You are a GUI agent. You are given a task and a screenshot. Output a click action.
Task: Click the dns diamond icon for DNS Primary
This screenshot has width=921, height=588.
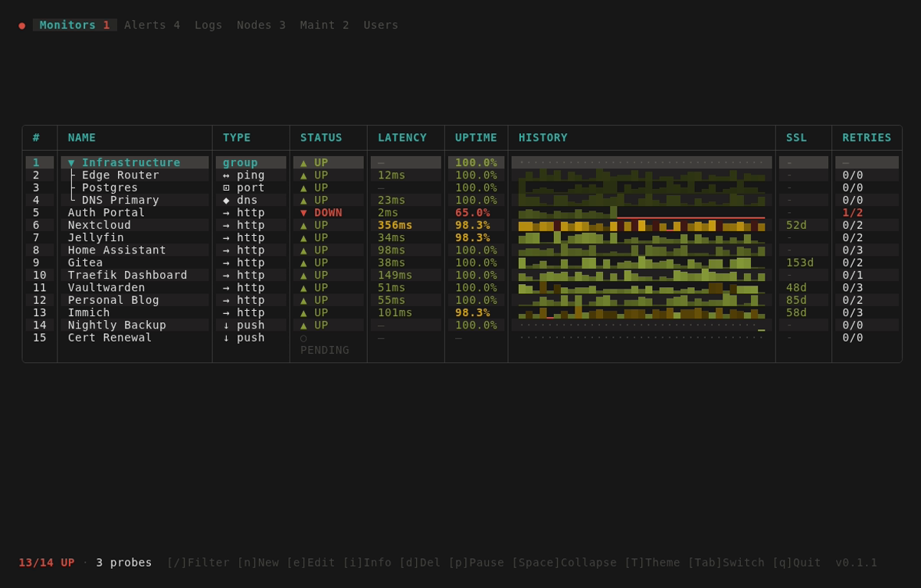(227, 200)
